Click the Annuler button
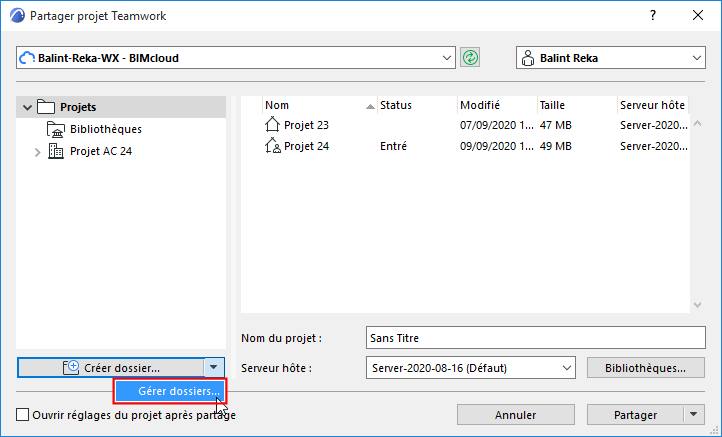Image resolution: width=722 pixels, height=437 pixels. click(516, 415)
